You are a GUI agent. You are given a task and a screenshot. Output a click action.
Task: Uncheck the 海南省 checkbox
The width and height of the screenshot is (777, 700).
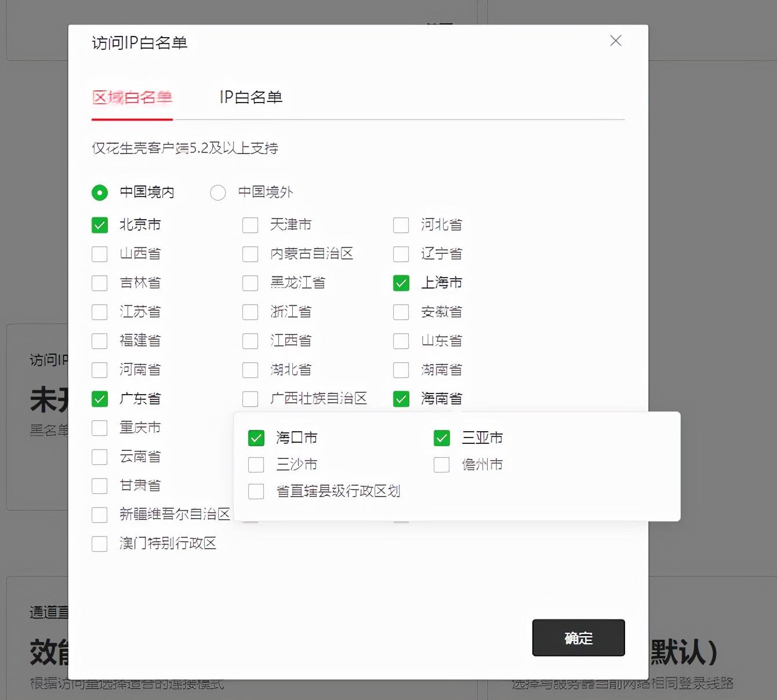coord(401,399)
